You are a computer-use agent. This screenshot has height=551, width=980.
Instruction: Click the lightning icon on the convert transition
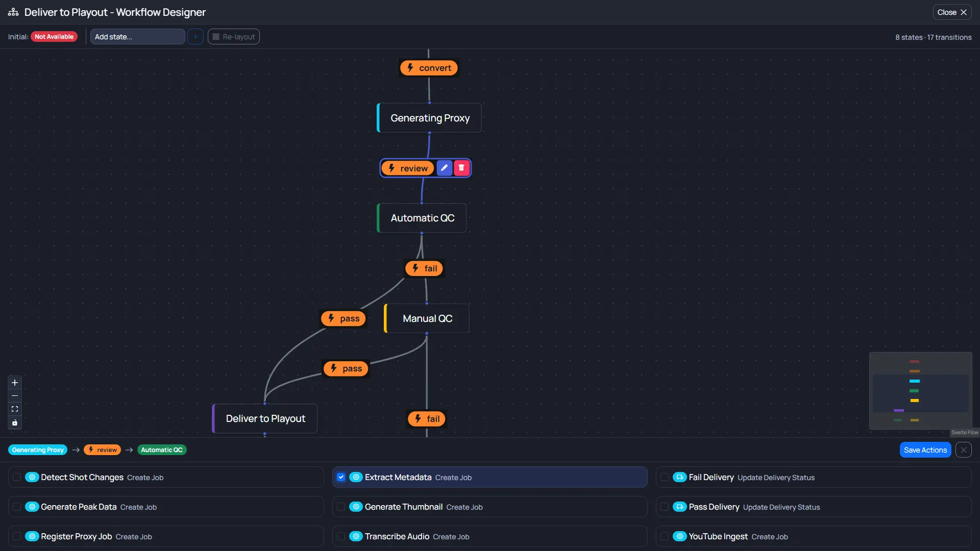(x=411, y=67)
